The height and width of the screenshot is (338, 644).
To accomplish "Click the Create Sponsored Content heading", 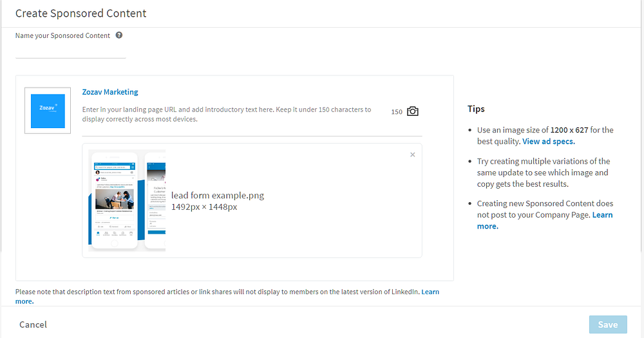I will (80, 13).
